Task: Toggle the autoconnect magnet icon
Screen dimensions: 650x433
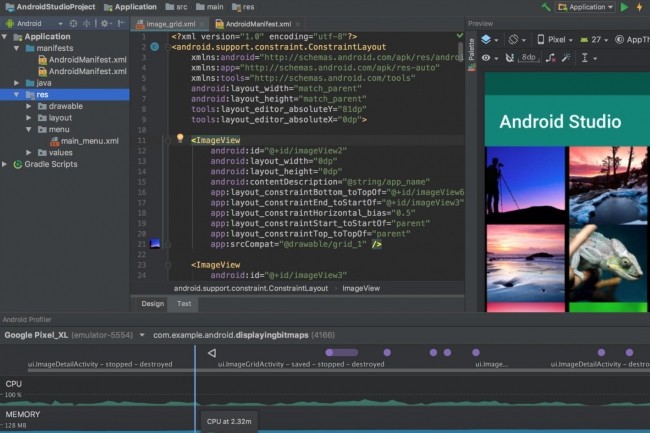Action: pyautogui.click(x=509, y=58)
